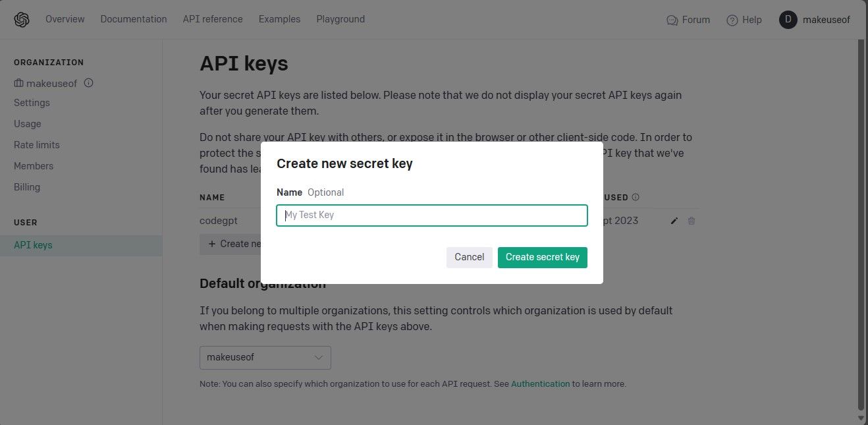
Task: Delete the codegpt key via trash icon
Action: (692, 221)
